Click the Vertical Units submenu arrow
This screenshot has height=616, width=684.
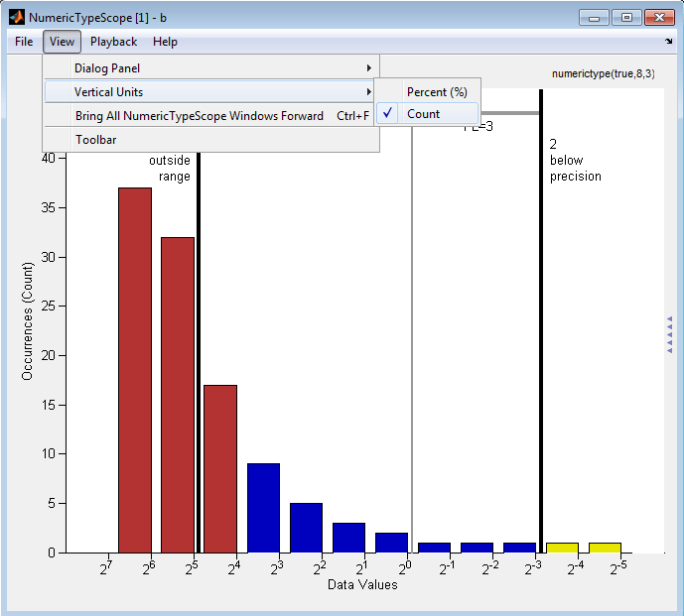tap(368, 92)
